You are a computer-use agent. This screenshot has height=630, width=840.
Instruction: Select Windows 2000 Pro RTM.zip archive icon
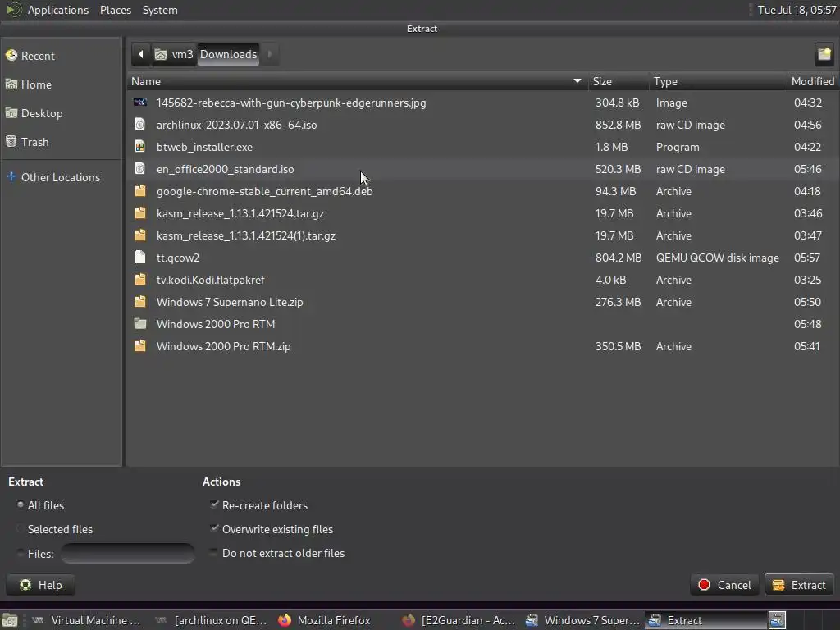click(139, 346)
